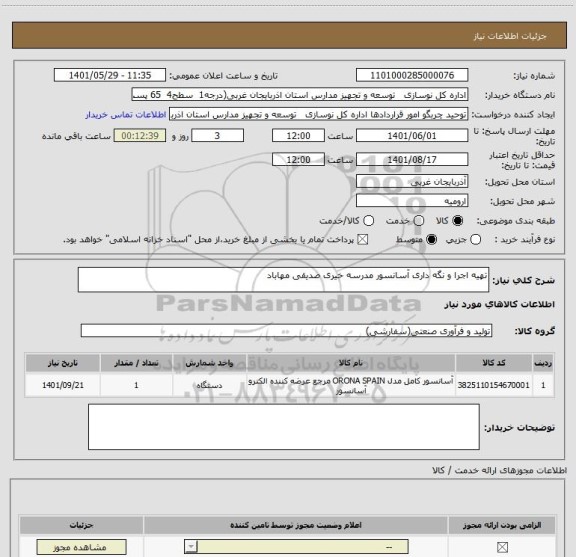Click the کد کالا column header
Viewport: 576px width, 557px height.
[494, 363]
